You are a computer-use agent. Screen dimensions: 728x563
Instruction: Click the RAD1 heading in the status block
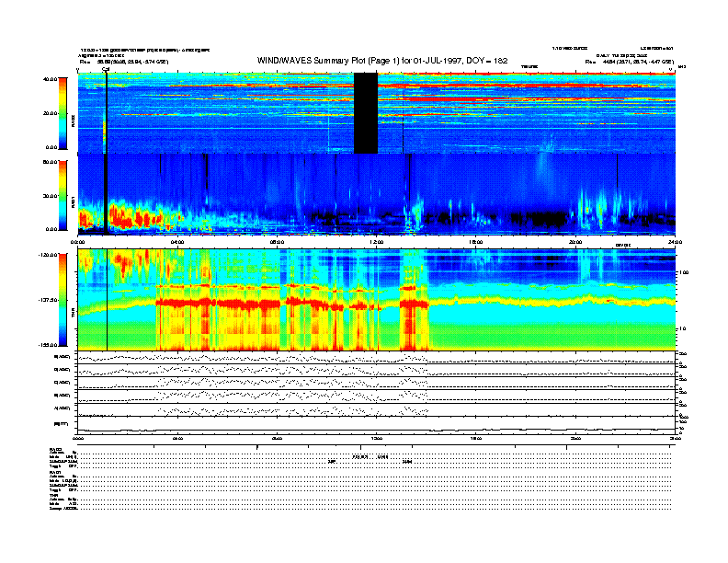[55, 472]
